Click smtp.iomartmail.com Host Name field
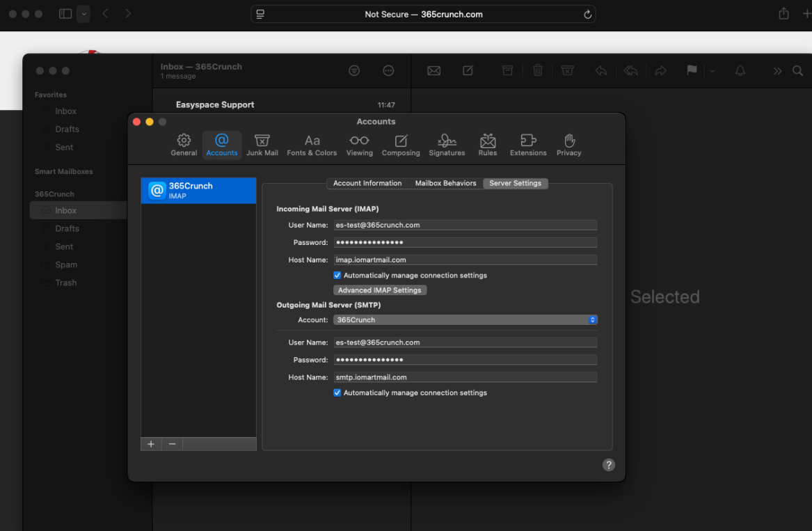 pos(465,377)
